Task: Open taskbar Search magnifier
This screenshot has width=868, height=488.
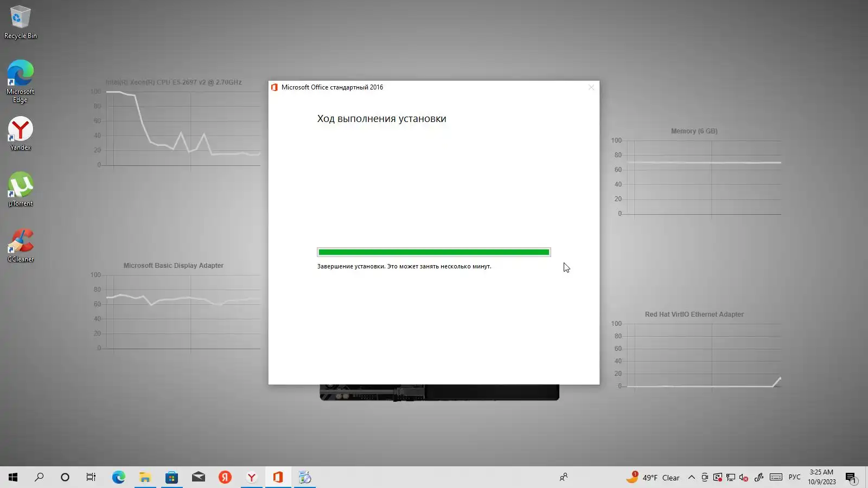Action: [39, 477]
